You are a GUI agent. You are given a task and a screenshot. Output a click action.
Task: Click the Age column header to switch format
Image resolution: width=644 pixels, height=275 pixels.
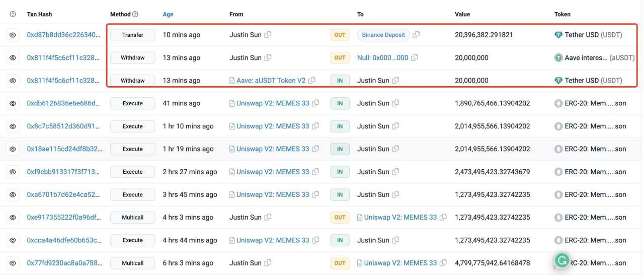click(x=168, y=14)
